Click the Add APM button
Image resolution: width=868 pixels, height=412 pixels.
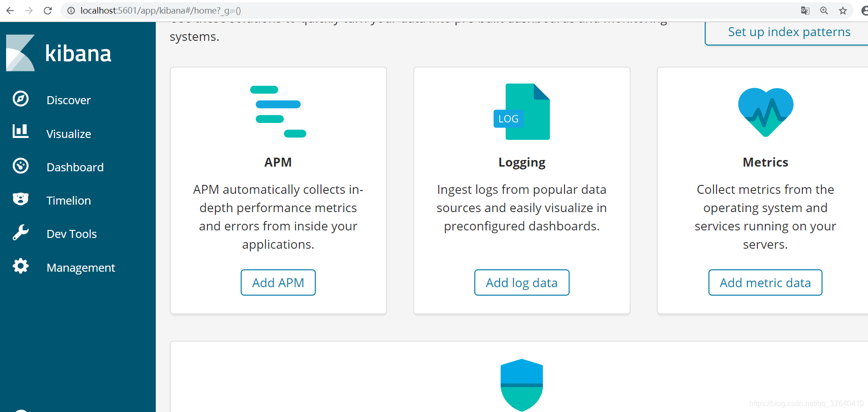click(278, 282)
